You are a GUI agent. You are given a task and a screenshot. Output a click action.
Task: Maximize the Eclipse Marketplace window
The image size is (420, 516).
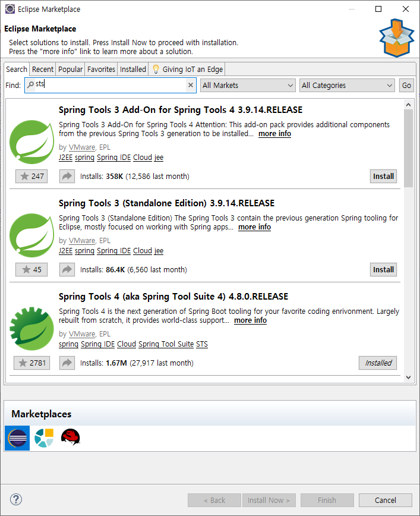click(378, 9)
